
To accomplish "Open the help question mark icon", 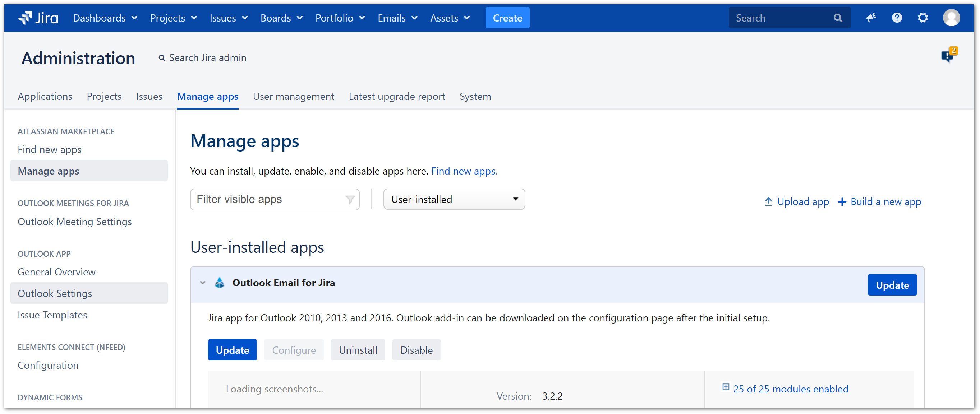I will coord(896,18).
